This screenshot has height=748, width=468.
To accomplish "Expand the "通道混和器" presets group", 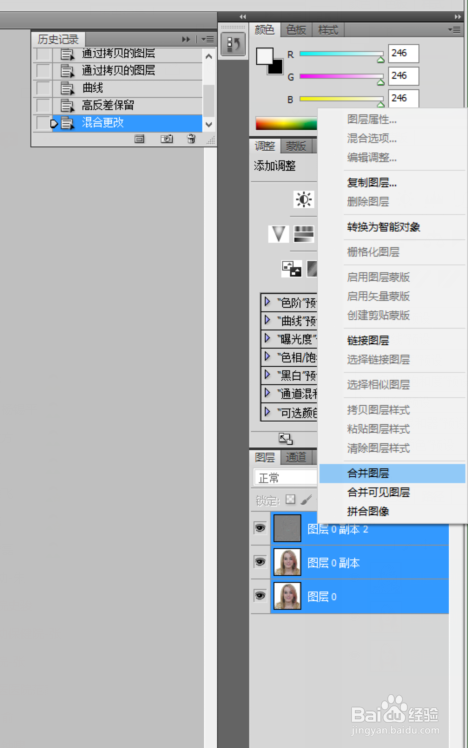I will pyautogui.click(x=267, y=393).
